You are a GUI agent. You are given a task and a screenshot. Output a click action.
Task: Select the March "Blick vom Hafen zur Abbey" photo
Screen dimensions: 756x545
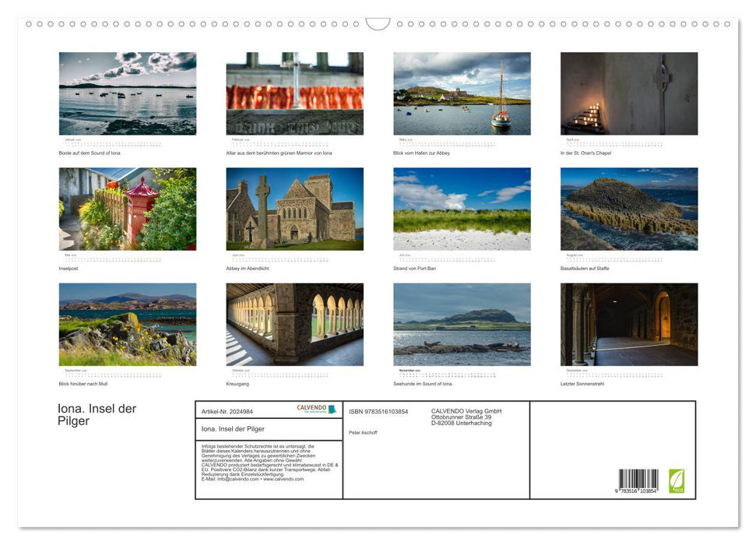point(462,93)
